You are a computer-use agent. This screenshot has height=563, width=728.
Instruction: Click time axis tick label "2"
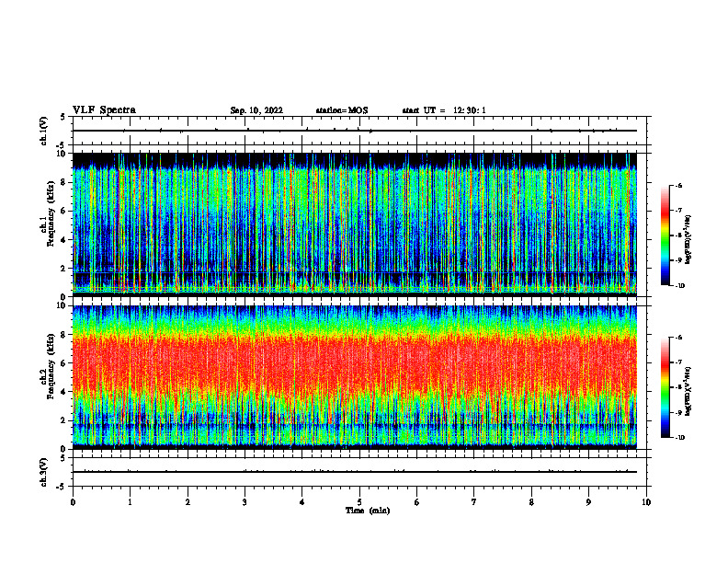tap(188, 502)
